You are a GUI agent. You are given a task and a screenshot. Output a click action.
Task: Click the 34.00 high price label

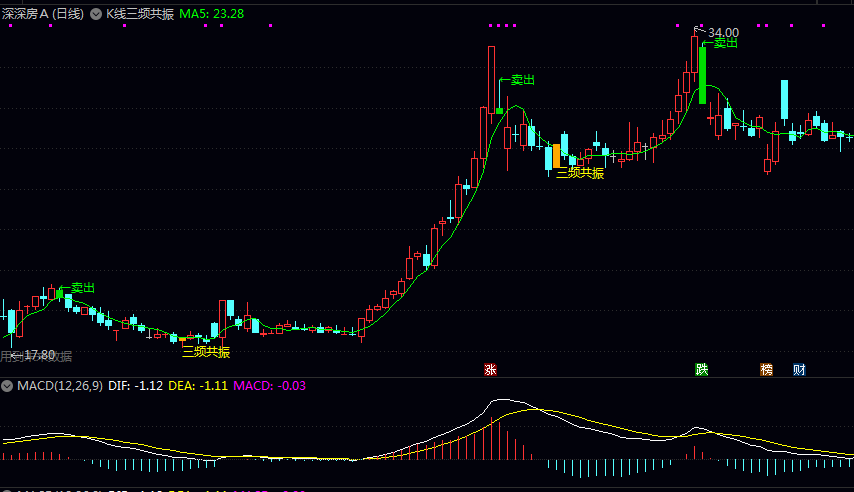click(x=723, y=33)
